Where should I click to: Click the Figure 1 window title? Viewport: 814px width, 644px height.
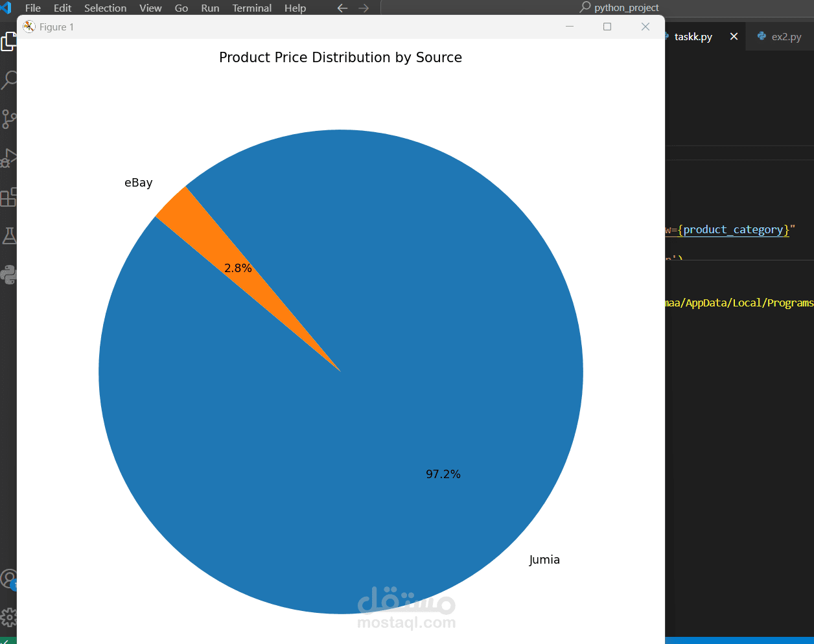[56, 27]
